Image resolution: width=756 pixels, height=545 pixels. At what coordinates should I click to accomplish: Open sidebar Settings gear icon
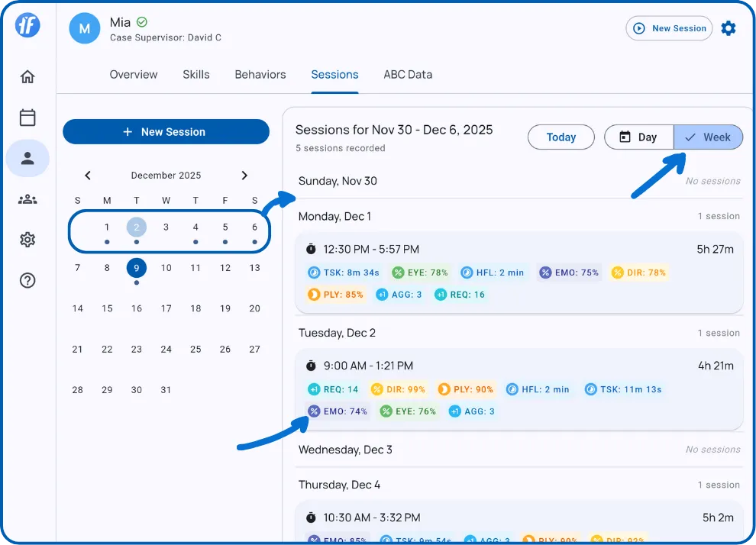[x=27, y=239]
